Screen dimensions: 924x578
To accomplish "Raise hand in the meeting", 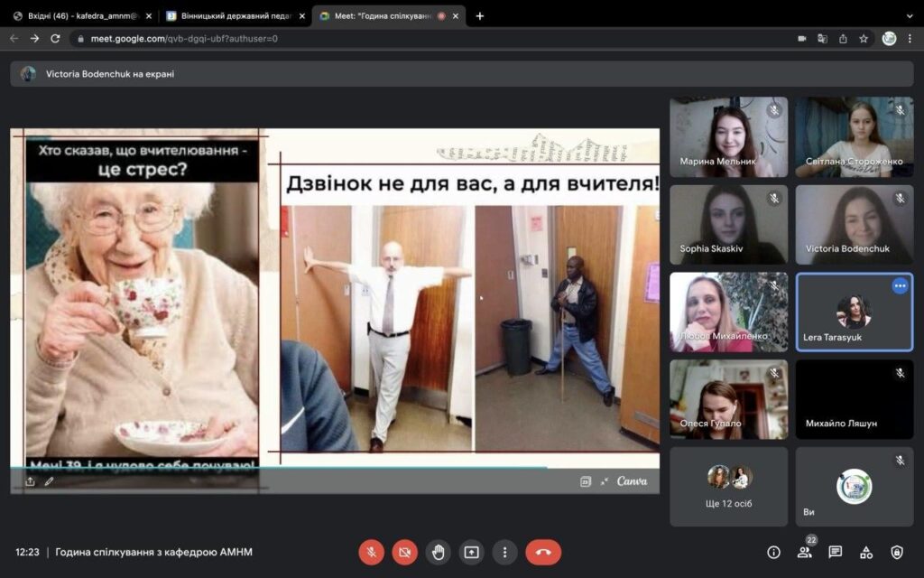I will 438,553.
